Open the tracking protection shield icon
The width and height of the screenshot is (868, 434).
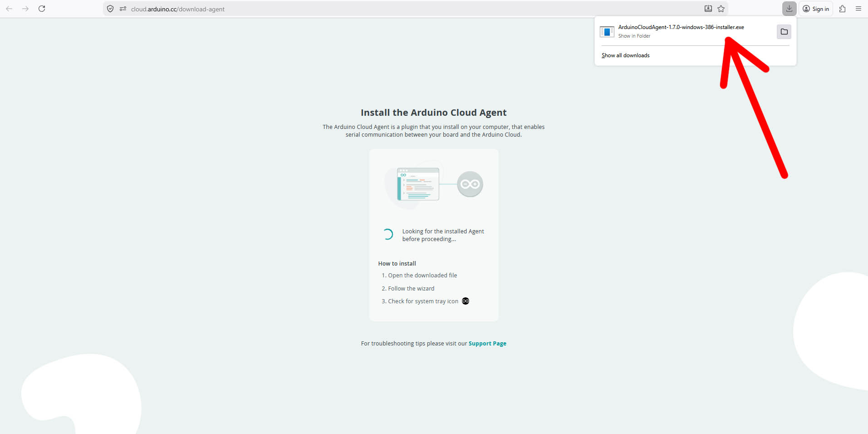coord(110,9)
